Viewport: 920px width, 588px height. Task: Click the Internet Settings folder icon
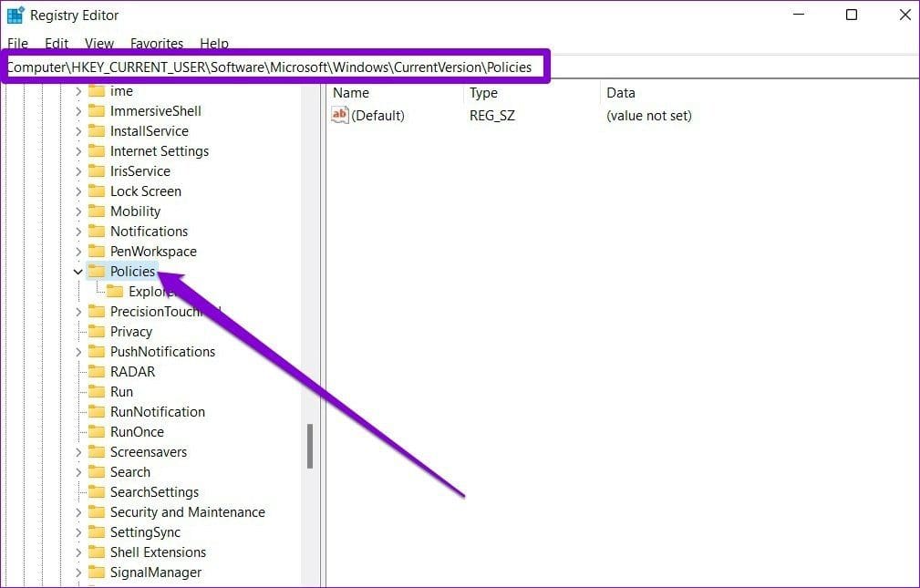tap(97, 150)
